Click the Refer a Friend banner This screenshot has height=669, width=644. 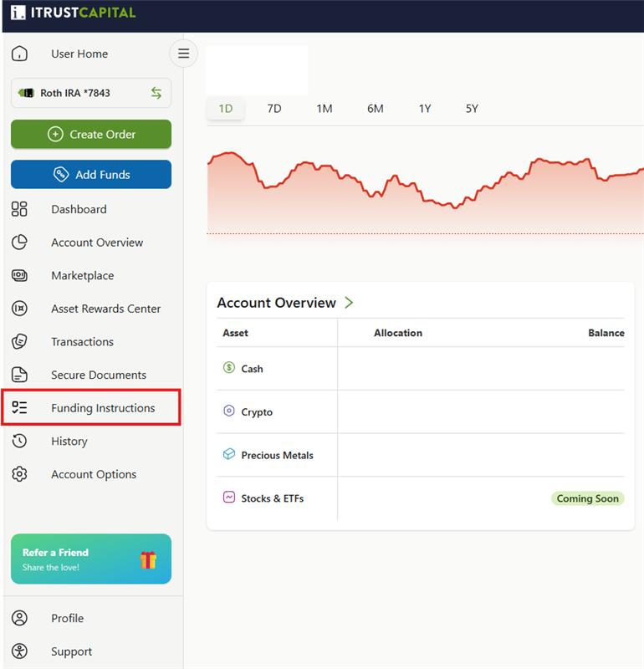(91, 559)
